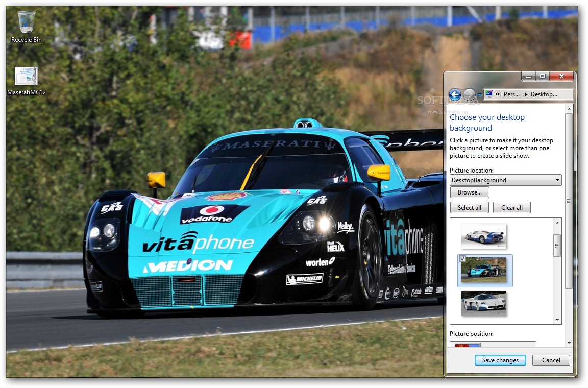Click the 'Picture location:' label
This screenshot has width=588, height=388.
point(472,171)
